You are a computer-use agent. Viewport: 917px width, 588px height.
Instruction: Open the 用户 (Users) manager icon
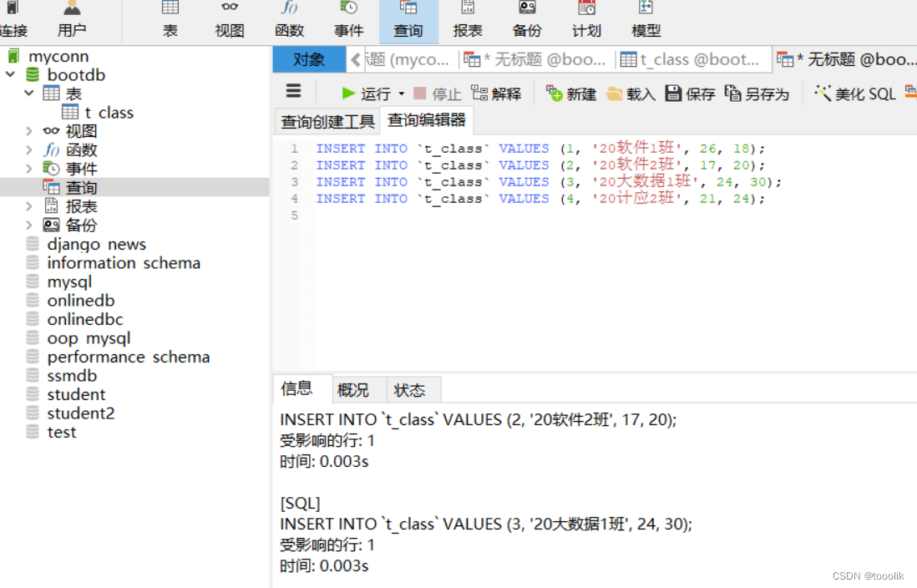coord(71,18)
